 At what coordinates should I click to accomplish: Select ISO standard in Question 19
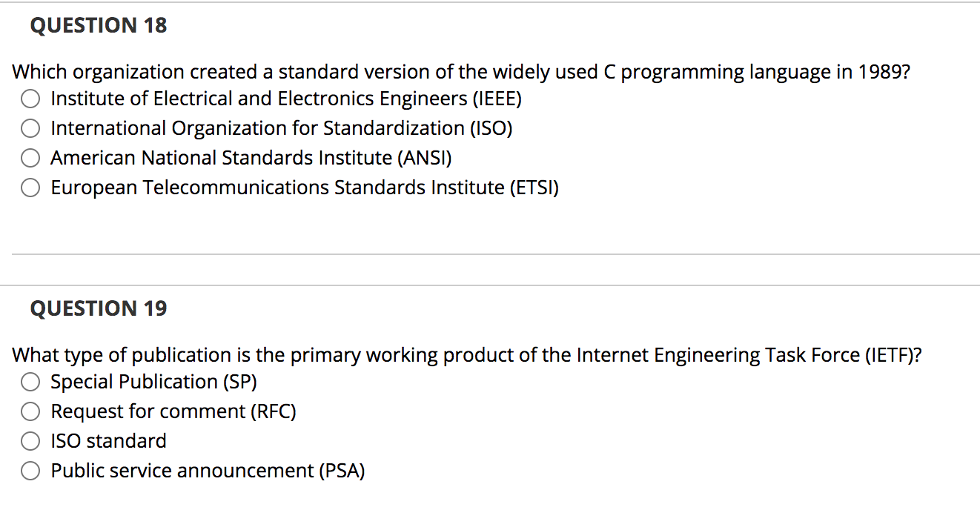pyautogui.click(x=30, y=441)
